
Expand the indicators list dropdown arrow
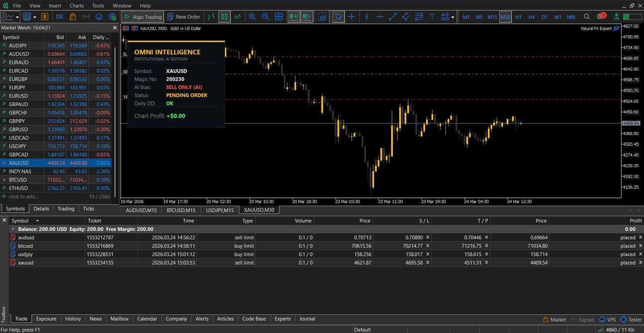coord(35,17)
